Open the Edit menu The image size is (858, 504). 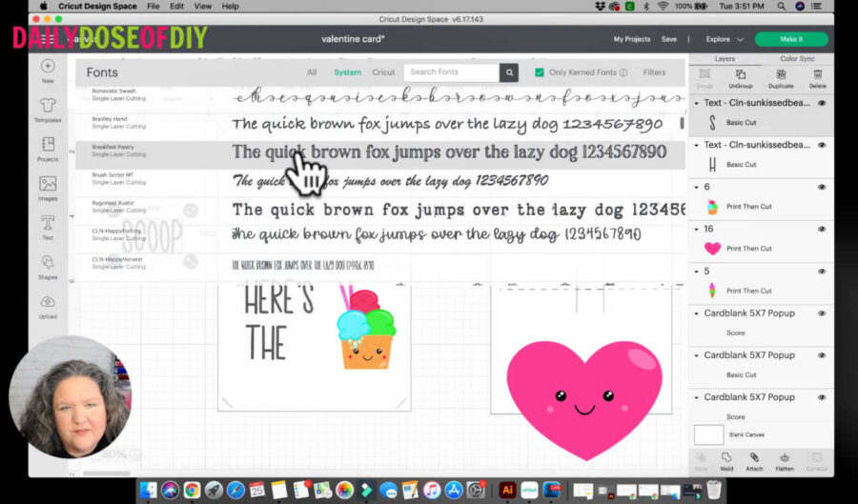click(176, 6)
